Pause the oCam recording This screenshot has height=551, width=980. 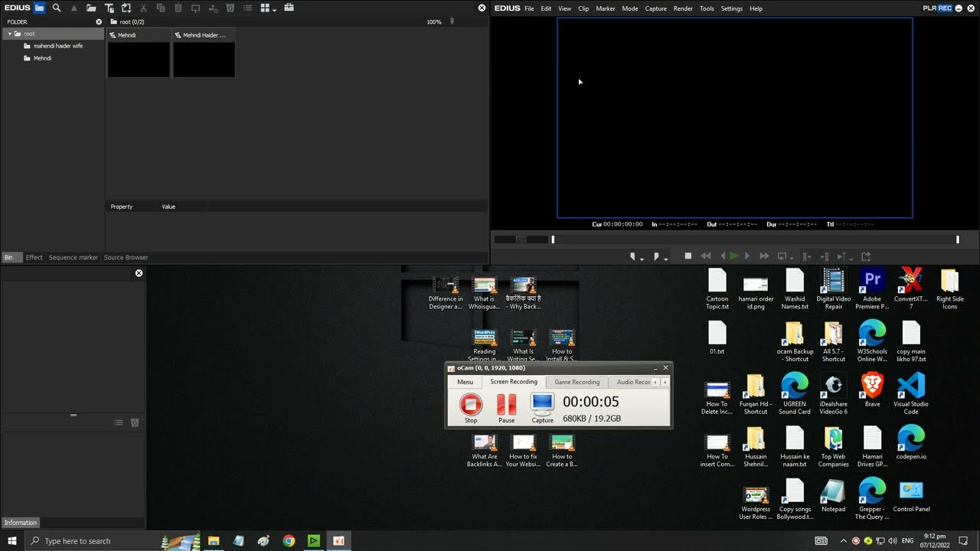tap(506, 408)
